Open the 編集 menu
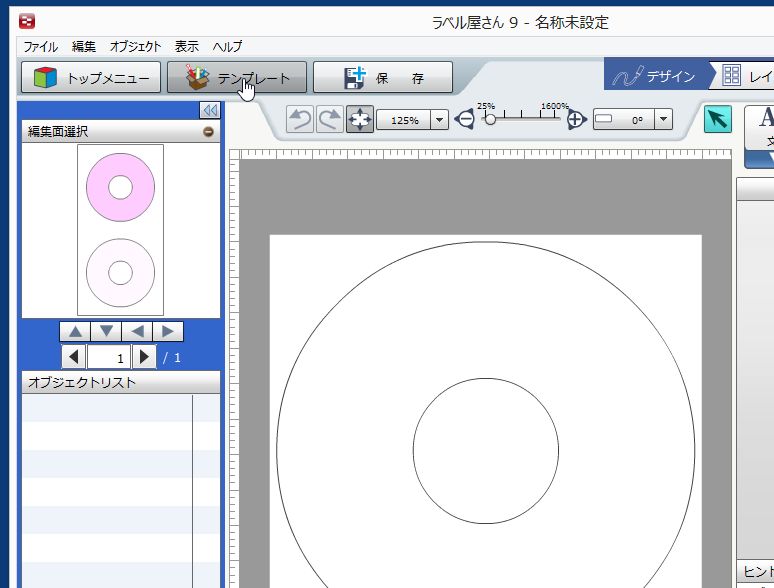Image resolution: width=774 pixels, height=588 pixels. click(83, 47)
